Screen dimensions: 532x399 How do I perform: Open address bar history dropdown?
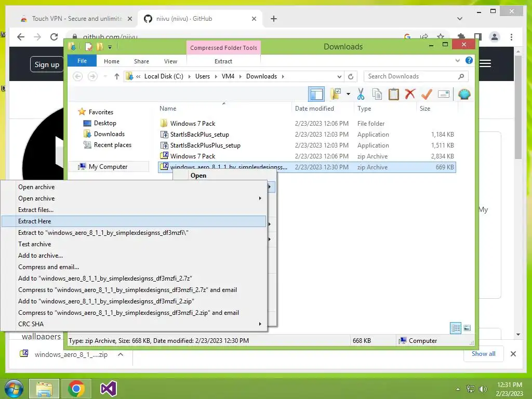[x=339, y=77]
